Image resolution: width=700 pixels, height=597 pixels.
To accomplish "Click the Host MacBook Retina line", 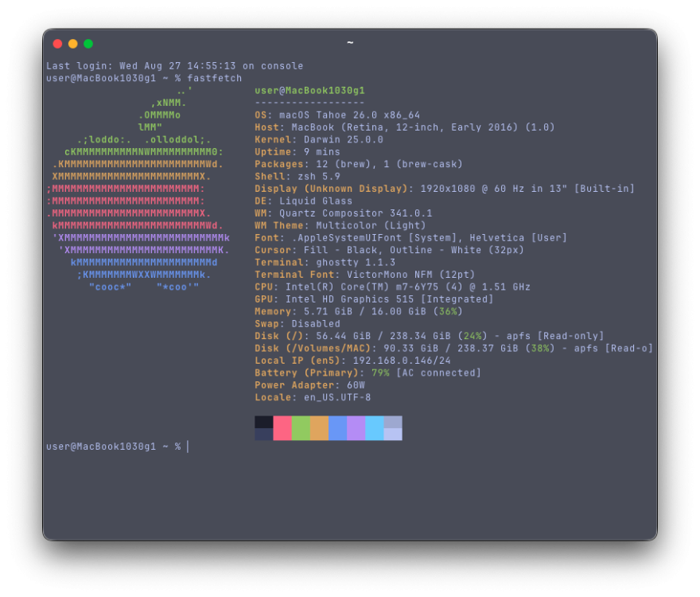I will point(405,127).
